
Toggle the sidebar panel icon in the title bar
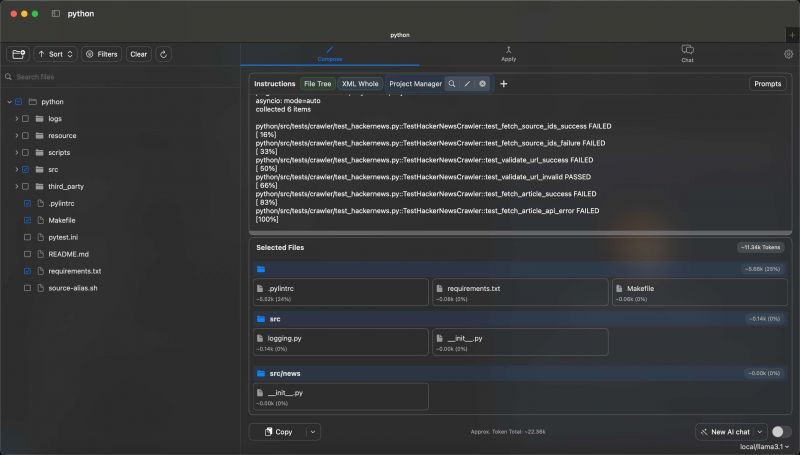pos(56,14)
